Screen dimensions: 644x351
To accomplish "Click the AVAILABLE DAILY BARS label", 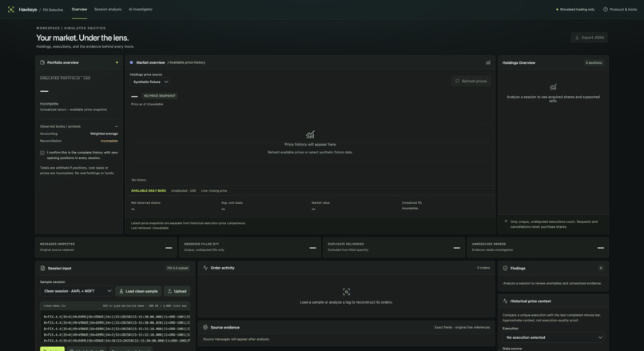I will [149, 191].
